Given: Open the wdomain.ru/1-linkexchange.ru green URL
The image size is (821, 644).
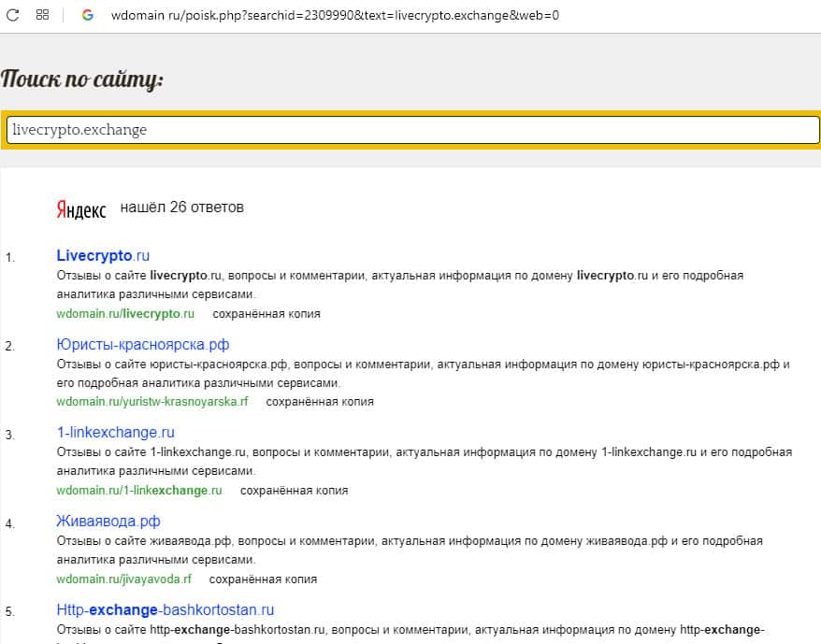Looking at the screenshot, I should 139,491.
